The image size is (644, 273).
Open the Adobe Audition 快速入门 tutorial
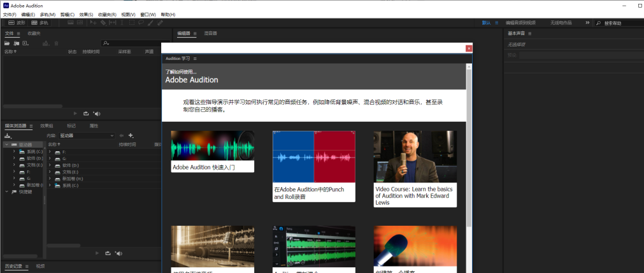(x=212, y=151)
